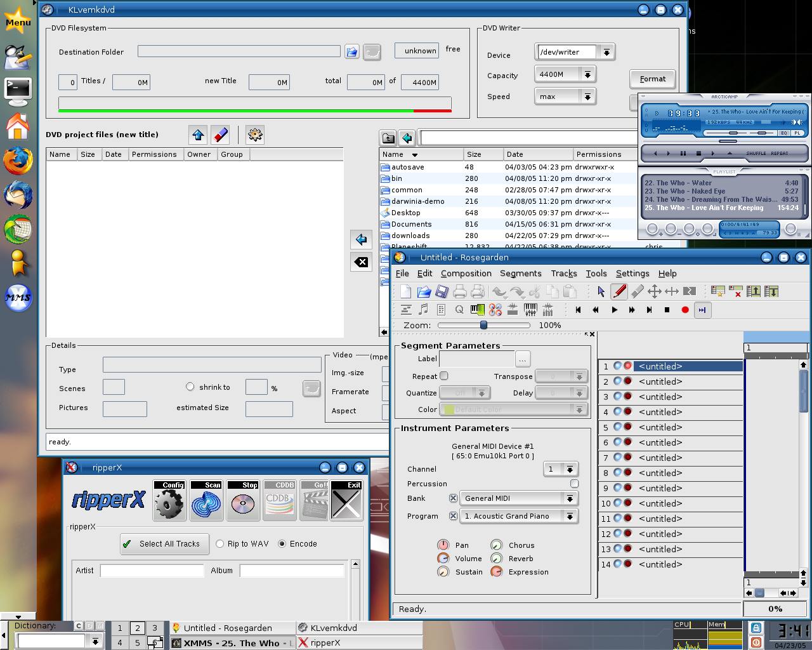Remove file with the black delete arrow icon

361,262
